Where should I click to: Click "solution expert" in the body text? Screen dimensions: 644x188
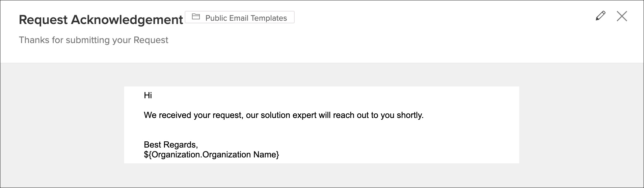click(x=288, y=115)
